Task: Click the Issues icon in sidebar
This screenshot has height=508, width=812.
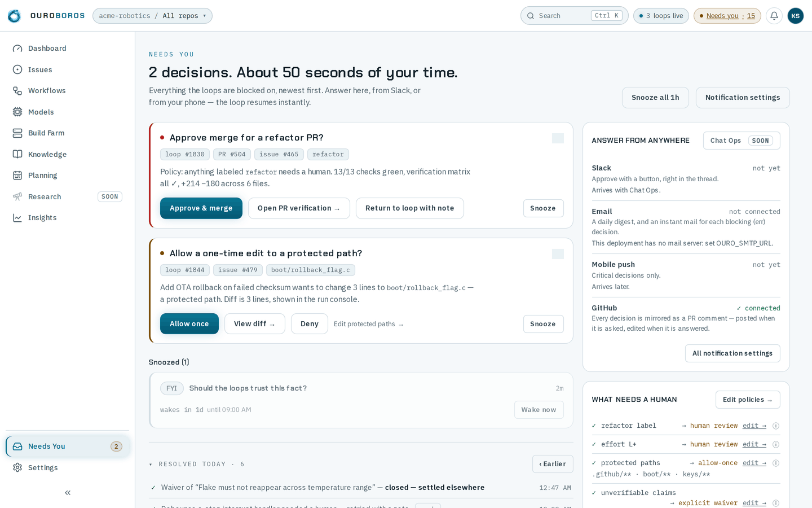Action: pyautogui.click(x=17, y=69)
